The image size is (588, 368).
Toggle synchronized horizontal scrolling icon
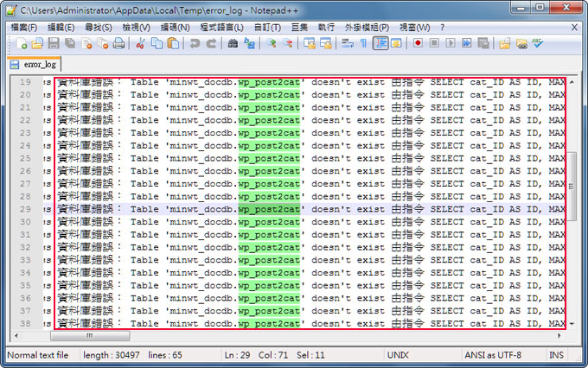point(326,43)
